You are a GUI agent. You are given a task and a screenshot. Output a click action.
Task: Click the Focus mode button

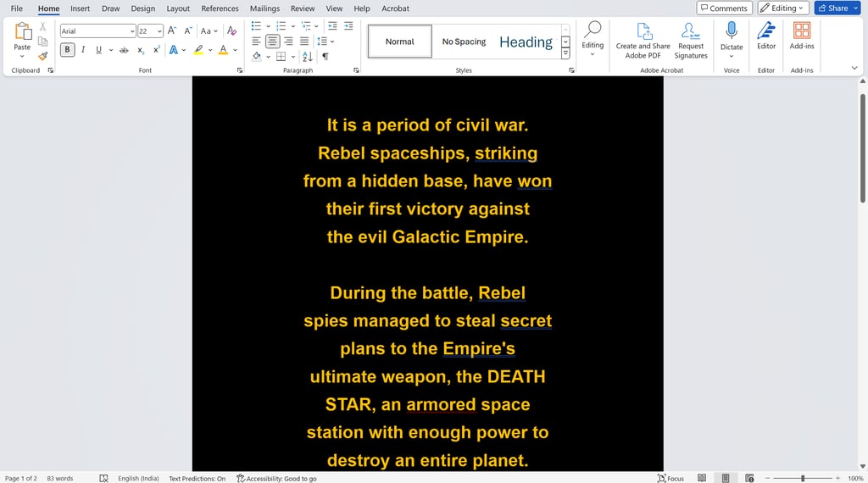tap(670, 478)
